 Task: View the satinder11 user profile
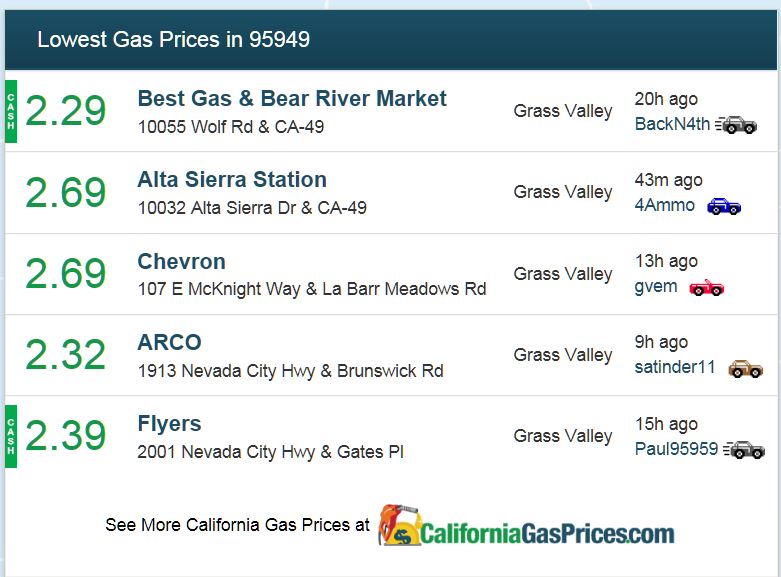tap(674, 367)
